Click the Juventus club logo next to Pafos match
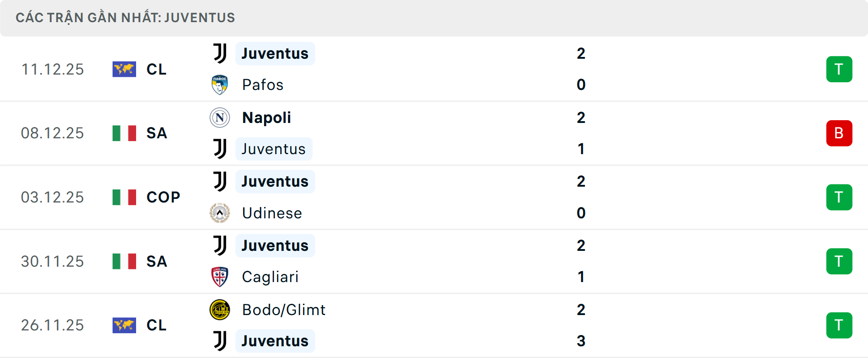Screen dimensions: 868x358 click(219, 53)
